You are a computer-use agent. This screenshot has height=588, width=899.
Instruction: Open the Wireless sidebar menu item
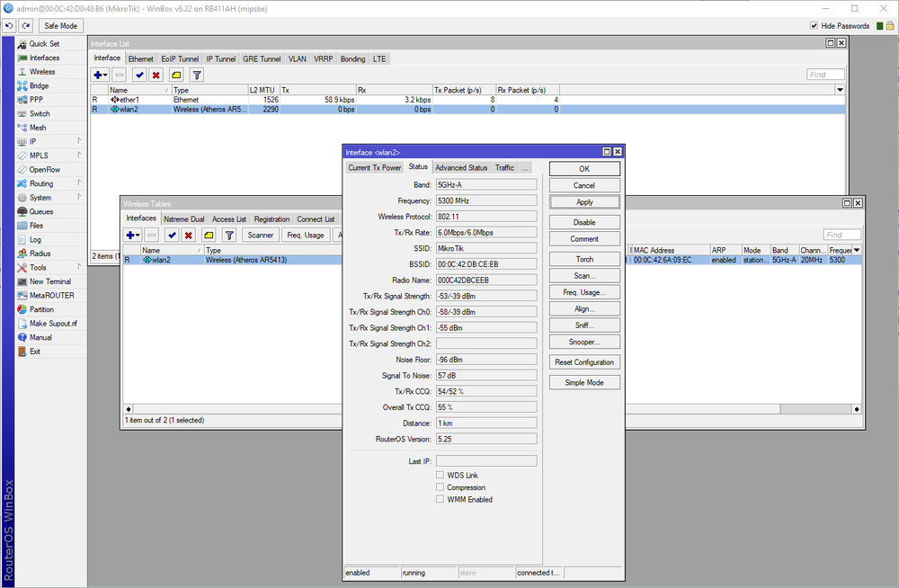point(42,72)
